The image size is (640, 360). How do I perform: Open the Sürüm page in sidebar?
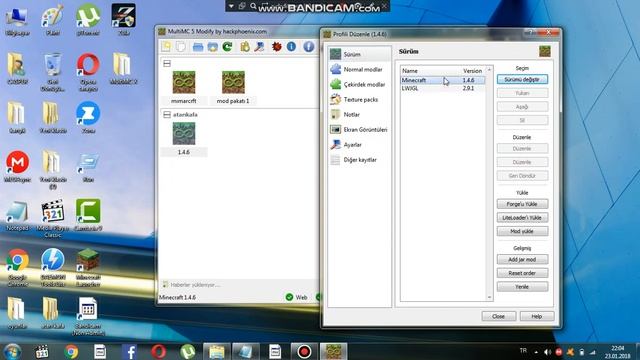(359, 54)
